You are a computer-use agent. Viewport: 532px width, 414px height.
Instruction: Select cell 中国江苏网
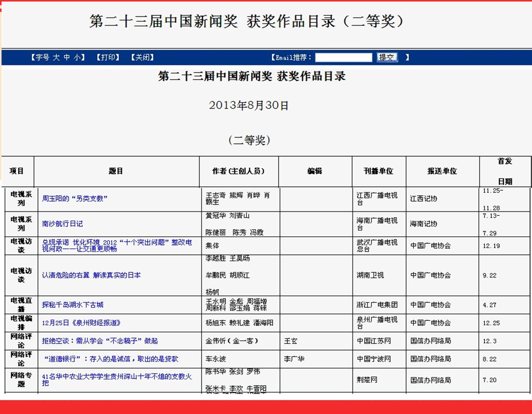(x=379, y=341)
